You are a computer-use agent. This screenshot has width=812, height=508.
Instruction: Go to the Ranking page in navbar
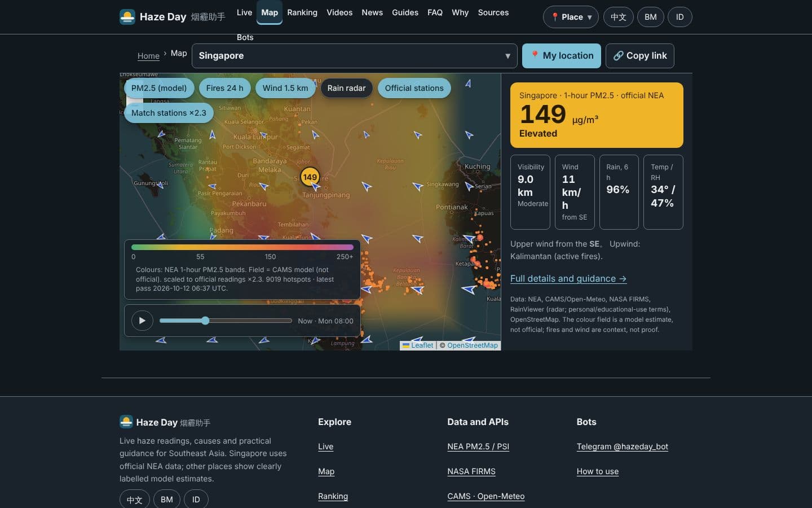[302, 12]
